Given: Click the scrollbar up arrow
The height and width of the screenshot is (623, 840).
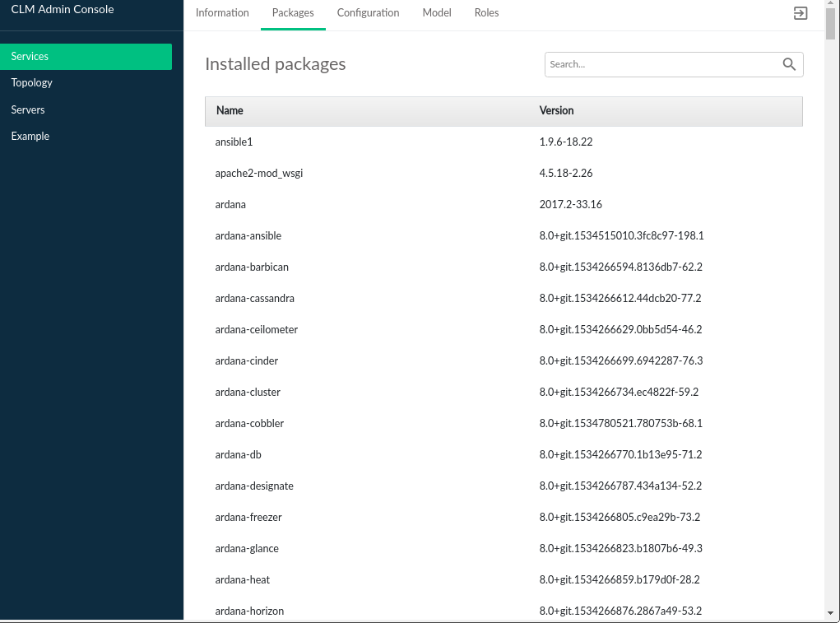Looking at the screenshot, I should click(831, 6).
